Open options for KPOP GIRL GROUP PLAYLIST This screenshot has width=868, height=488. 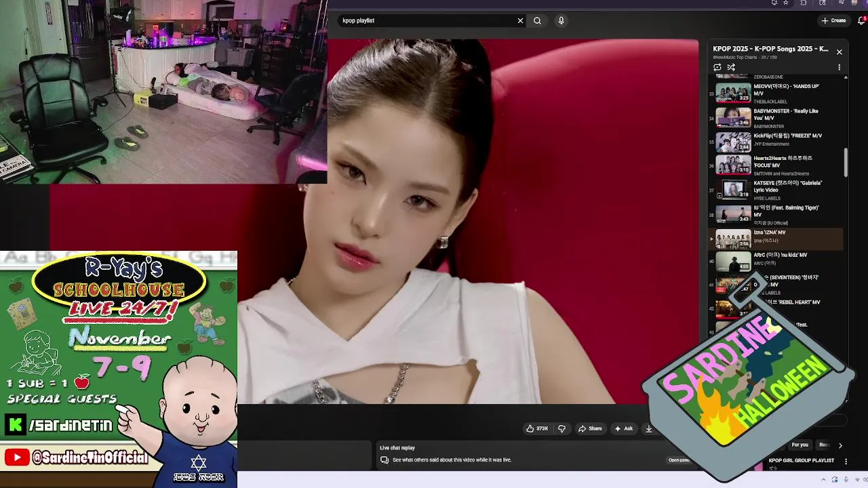click(846, 461)
